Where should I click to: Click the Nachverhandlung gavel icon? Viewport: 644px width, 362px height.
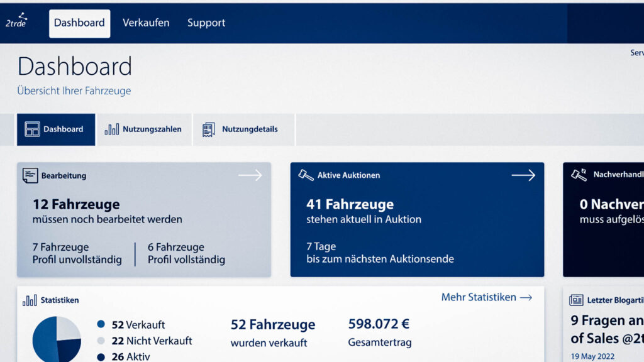(x=579, y=174)
